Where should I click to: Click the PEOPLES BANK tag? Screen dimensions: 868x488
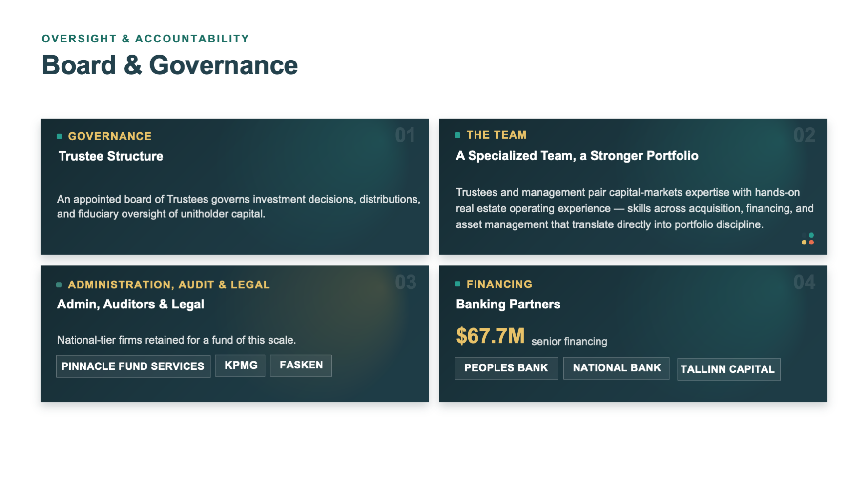(x=506, y=368)
